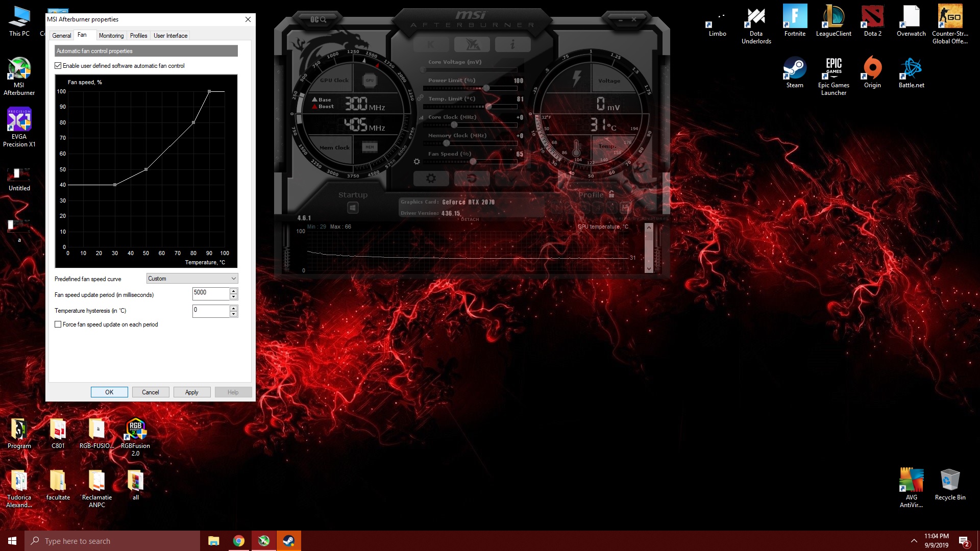Screen dimensions: 980x551
Task: Enable Force fan speed update on each period
Action: click(58, 324)
